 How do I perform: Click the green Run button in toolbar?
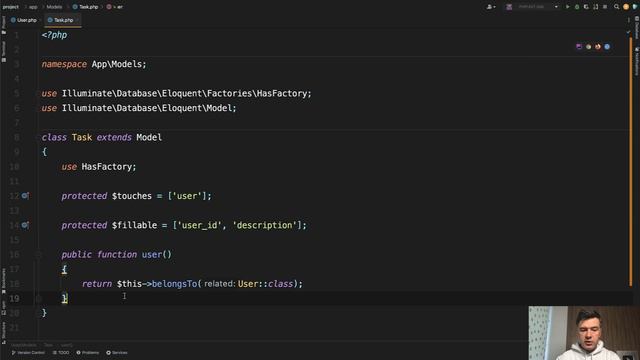point(567,7)
